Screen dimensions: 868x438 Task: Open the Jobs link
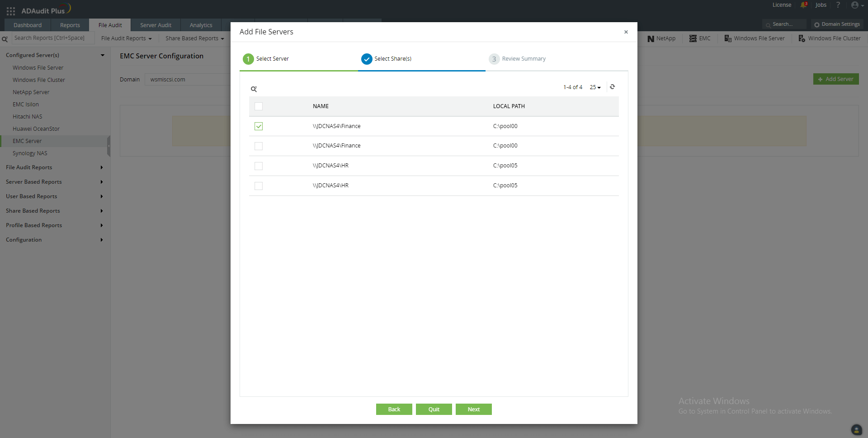(x=821, y=5)
